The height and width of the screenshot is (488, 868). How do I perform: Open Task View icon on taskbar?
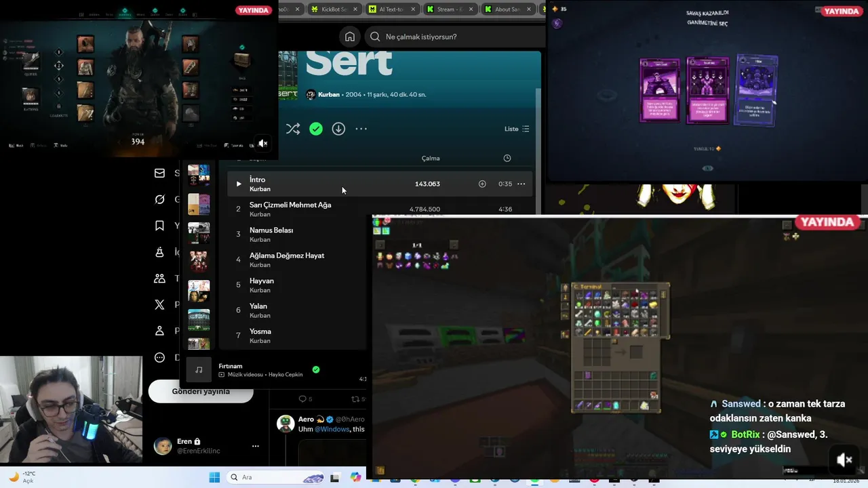336,477
